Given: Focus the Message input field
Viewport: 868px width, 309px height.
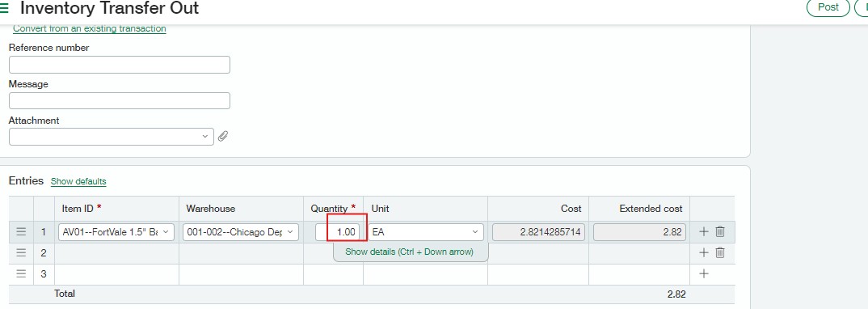Looking at the screenshot, I should click(119, 101).
